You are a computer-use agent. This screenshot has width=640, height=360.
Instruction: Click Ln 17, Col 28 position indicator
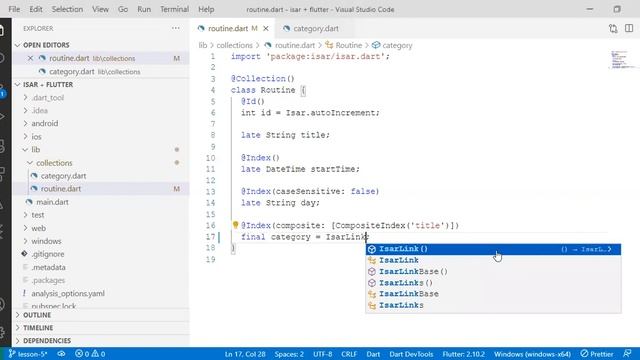coord(245,354)
